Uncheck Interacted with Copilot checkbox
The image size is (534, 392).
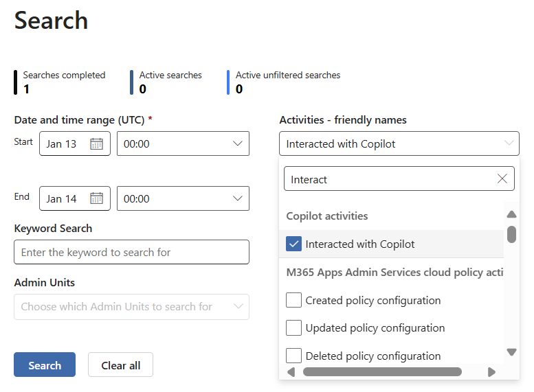pos(293,244)
